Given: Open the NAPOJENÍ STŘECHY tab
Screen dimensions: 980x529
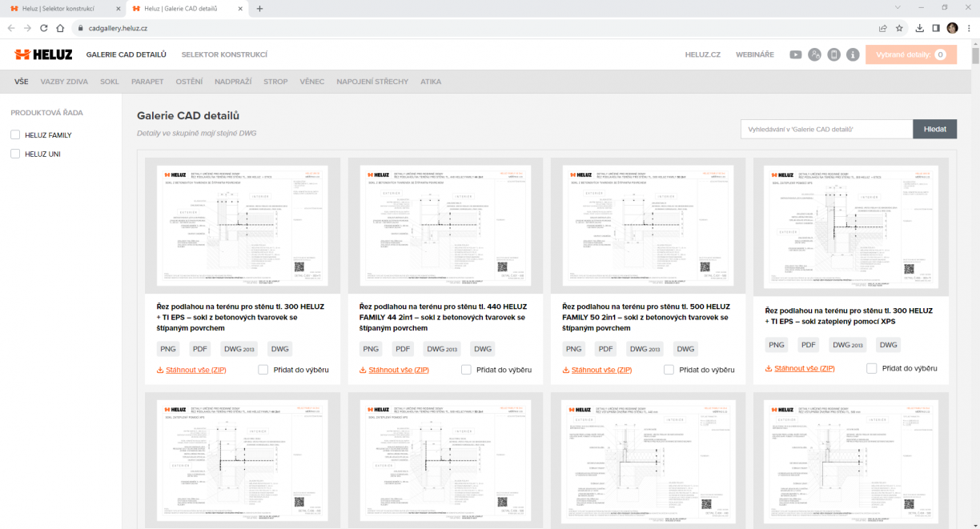Looking at the screenshot, I should click(372, 82).
